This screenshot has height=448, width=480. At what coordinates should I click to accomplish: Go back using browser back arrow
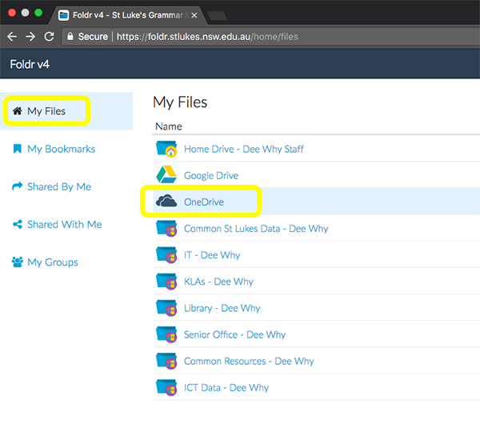12,36
